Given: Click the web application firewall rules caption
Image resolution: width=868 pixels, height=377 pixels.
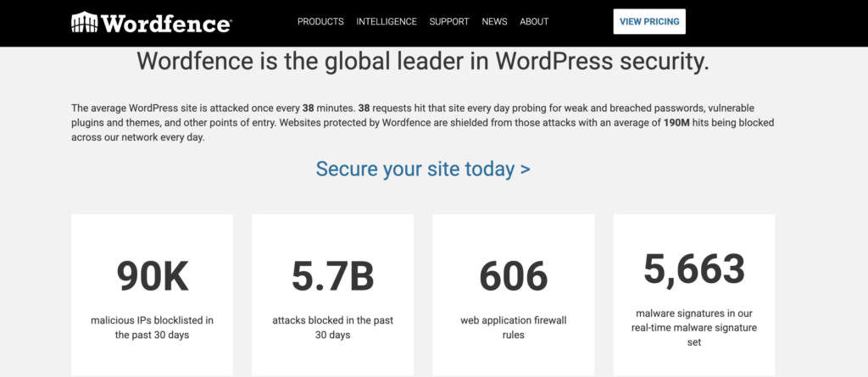Looking at the screenshot, I should click(x=513, y=328).
